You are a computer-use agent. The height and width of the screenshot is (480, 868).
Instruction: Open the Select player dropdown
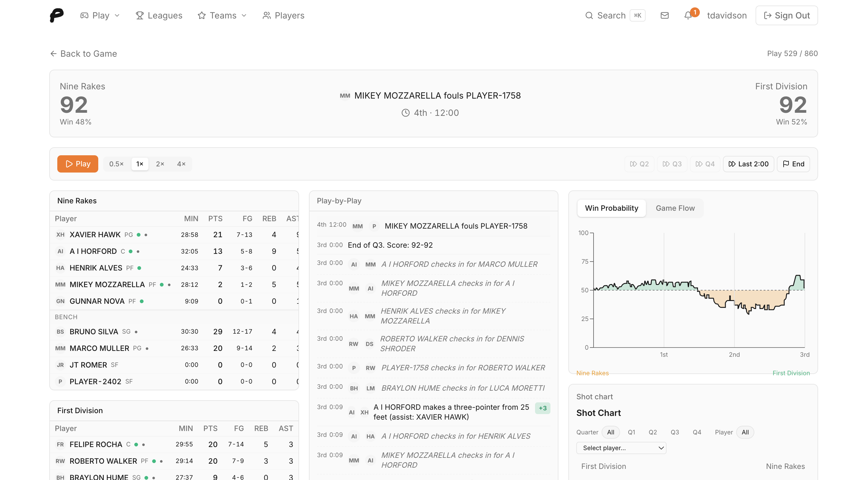click(621, 448)
